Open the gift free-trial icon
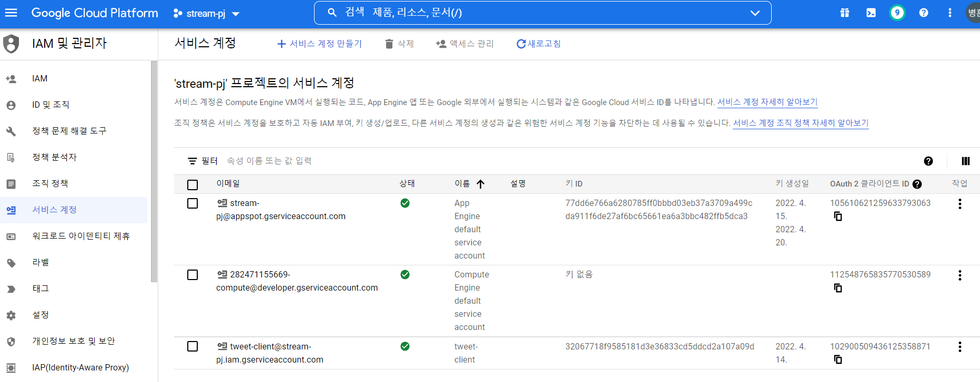The width and height of the screenshot is (980, 382). coord(845,13)
